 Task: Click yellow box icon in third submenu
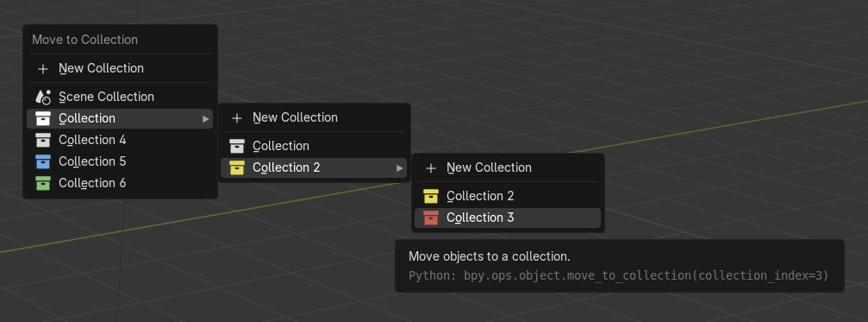(x=430, y=196)
